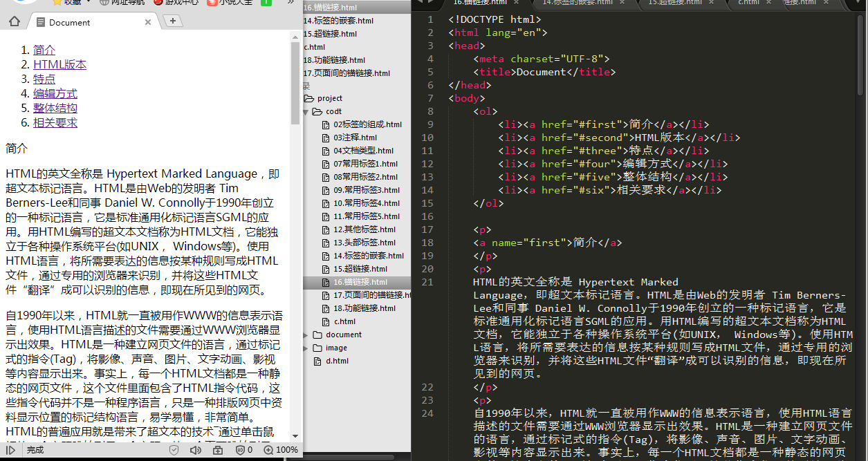Follow the 简介 anchor link

(x=44, y=50)
